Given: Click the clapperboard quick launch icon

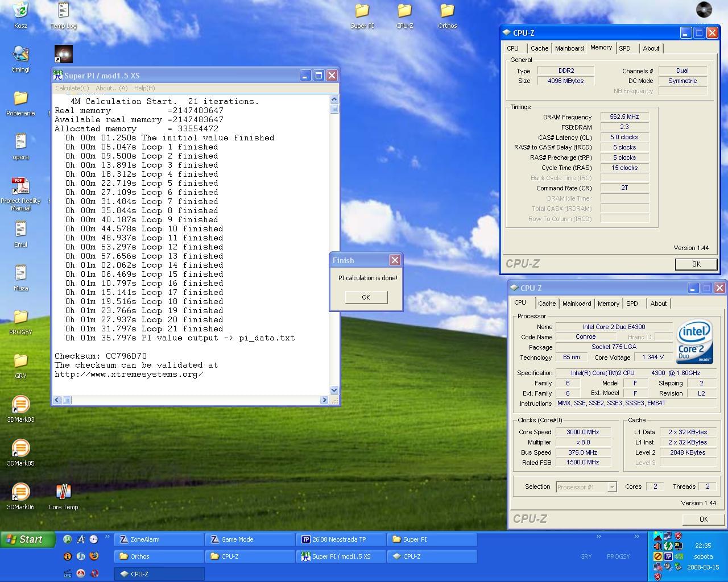Looking at the screenshot, I should (67, 573).
